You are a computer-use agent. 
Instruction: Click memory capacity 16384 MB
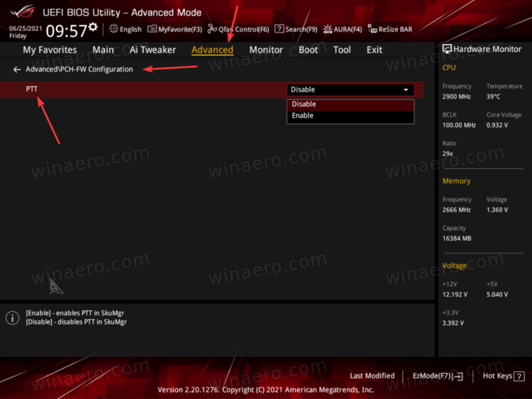point(457,239)
